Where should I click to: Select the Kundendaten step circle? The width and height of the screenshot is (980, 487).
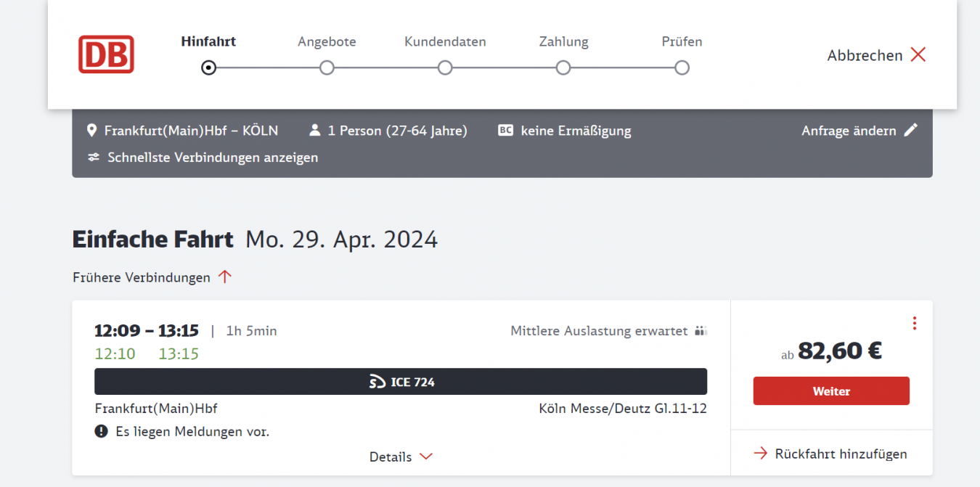point(445,68)
